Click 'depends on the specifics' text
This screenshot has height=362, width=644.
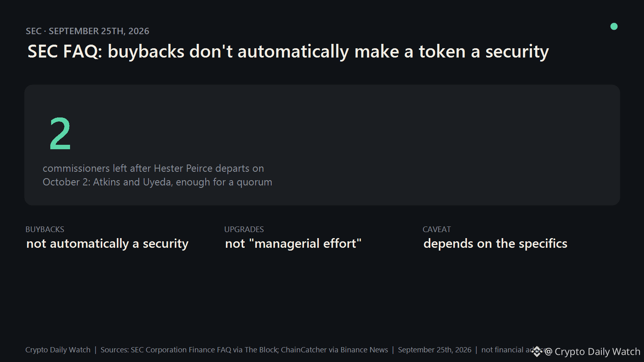pyautogui.click(x=495, y=244)
